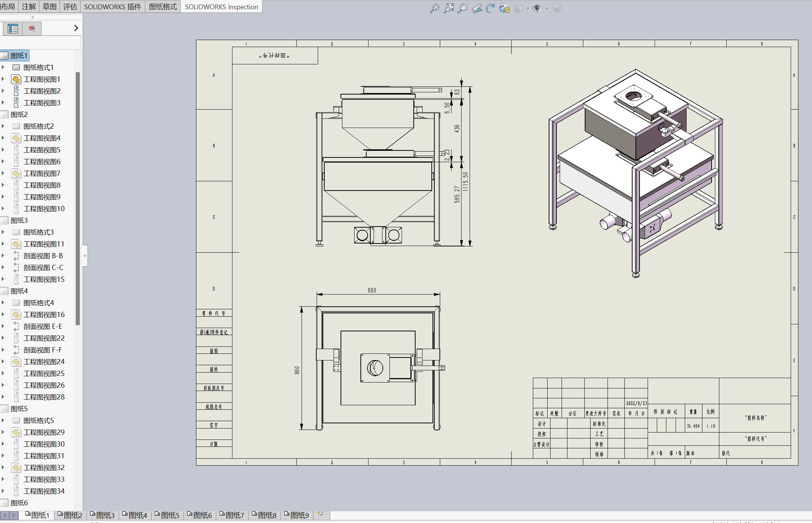Click the feature tree vertical scrollbar
Screen dimensions: 812x523
point(78,199)
